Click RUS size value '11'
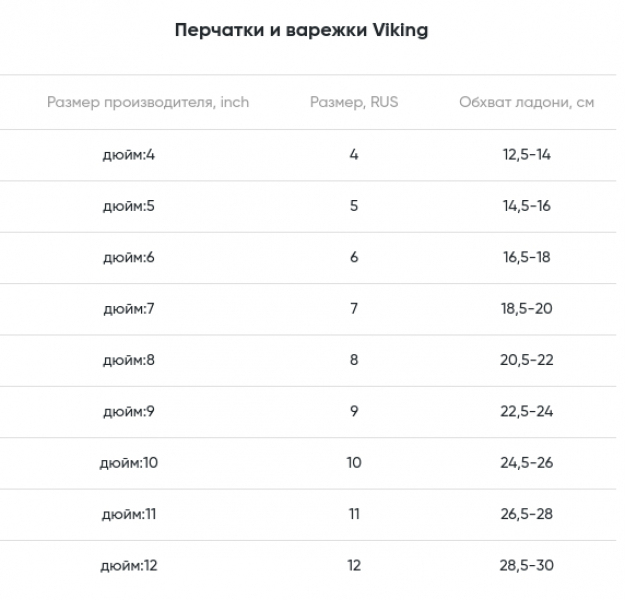The height and width of the screenshot is (600, 625). click(x=354, y=514)
